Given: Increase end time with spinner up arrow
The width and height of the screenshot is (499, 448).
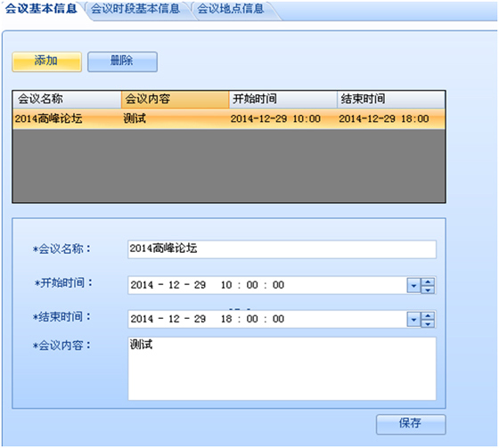Looking at the screenshot, I should 428,315.
